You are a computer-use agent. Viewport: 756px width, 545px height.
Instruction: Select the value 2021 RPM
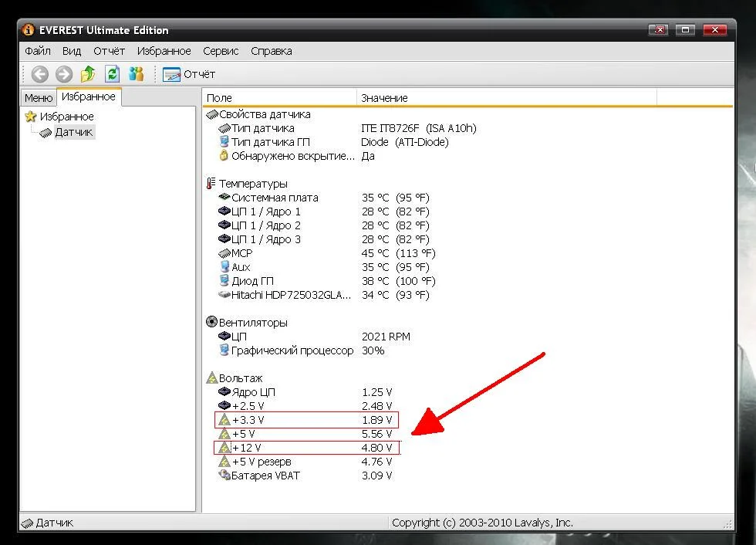[386, 337]
